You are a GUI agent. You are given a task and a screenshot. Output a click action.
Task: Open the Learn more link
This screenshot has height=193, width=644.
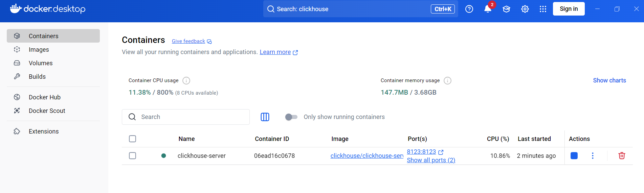click(x=275, y=52)
